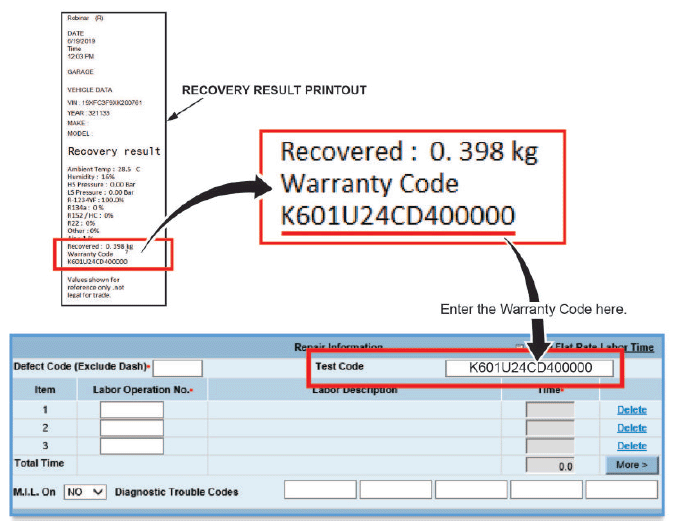Delete labor item 2
678x530 pixels.
tap(632, 428)
